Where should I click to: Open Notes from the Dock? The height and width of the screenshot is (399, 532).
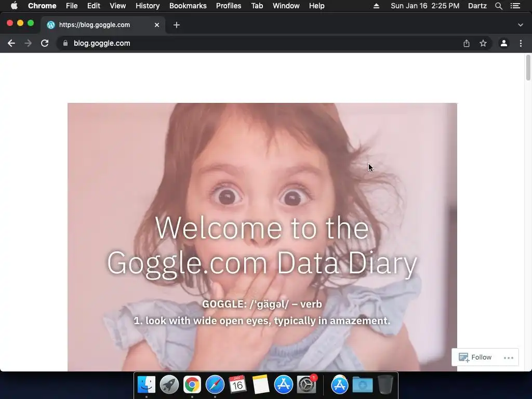pyautogui.click(x=261, y=384)
